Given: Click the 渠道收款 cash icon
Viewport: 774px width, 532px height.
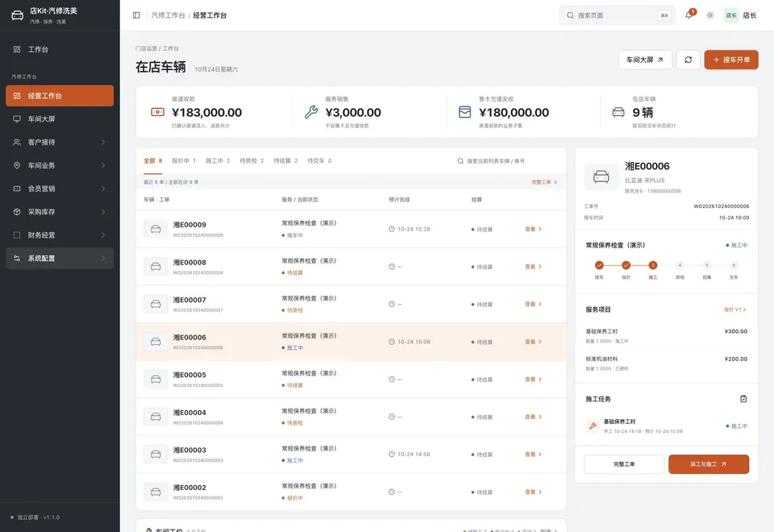Looking at the screenshot, I should (x=157, y=112).
